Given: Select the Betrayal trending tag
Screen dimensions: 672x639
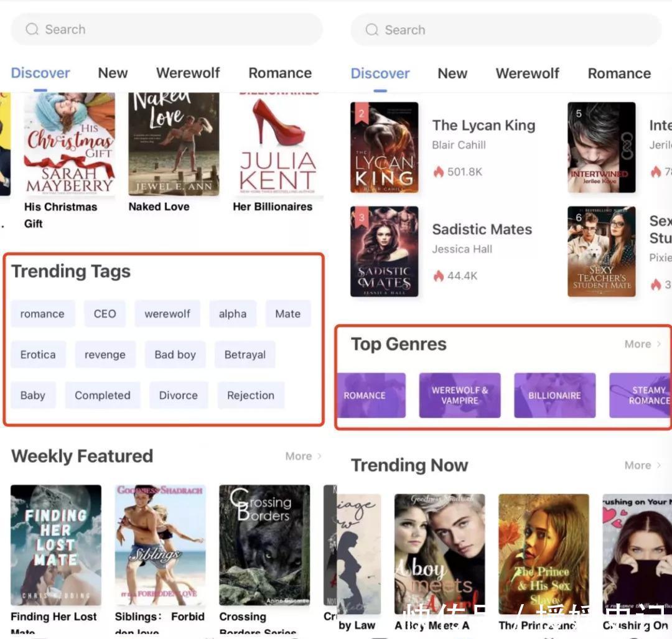Looking at the screenshot, I should point(245,355).
